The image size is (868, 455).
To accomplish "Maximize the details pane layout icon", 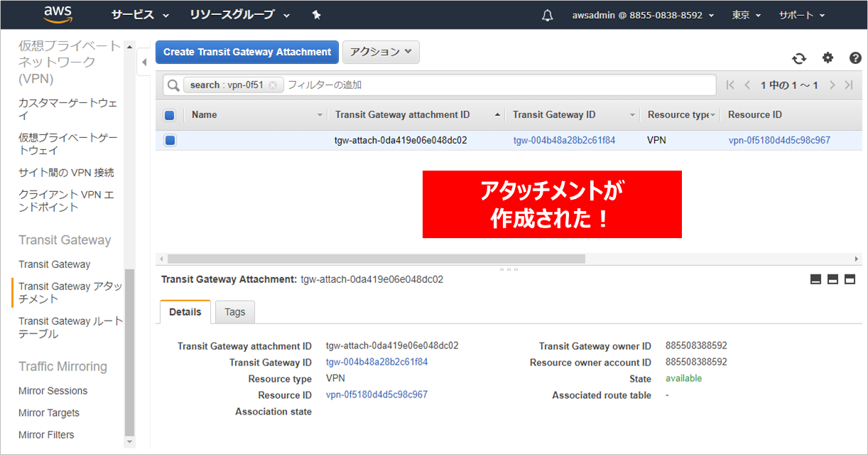I will coord(850,279).
